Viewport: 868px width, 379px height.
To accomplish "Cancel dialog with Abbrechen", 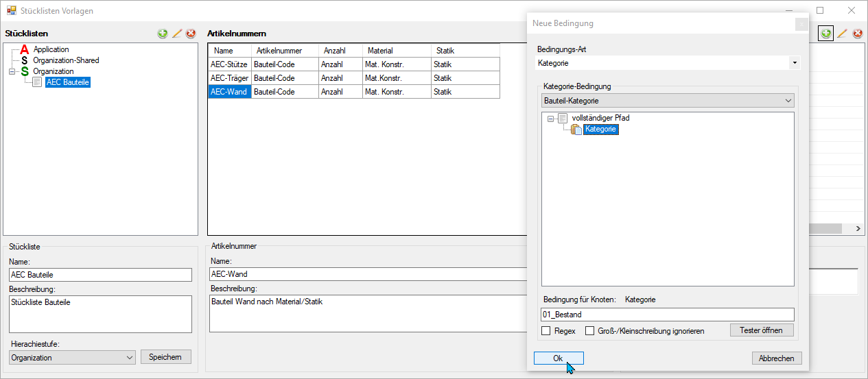I will point(777,358).
